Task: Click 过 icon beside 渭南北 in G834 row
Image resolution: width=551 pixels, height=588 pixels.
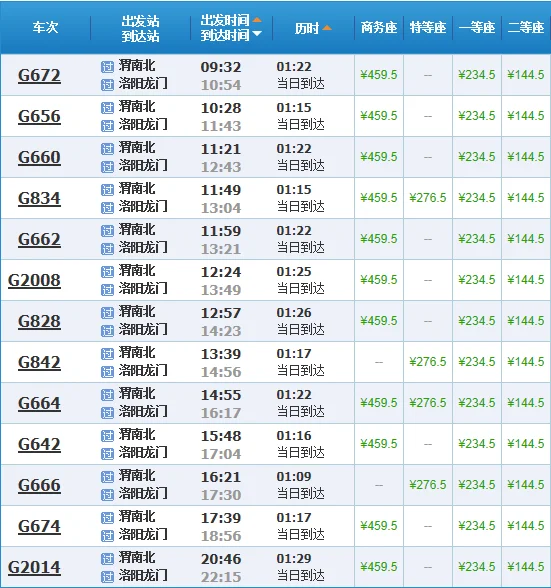Action: (107, 190)
